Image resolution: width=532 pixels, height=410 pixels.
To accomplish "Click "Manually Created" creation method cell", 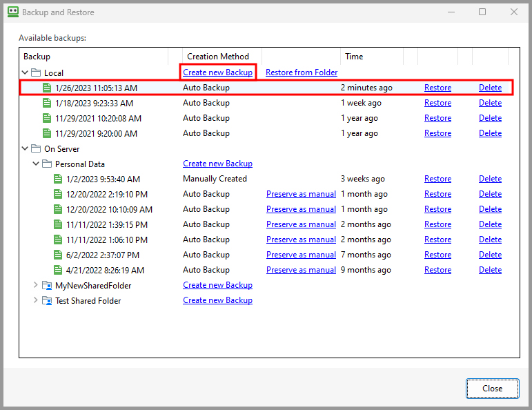I will click(215, 179).
